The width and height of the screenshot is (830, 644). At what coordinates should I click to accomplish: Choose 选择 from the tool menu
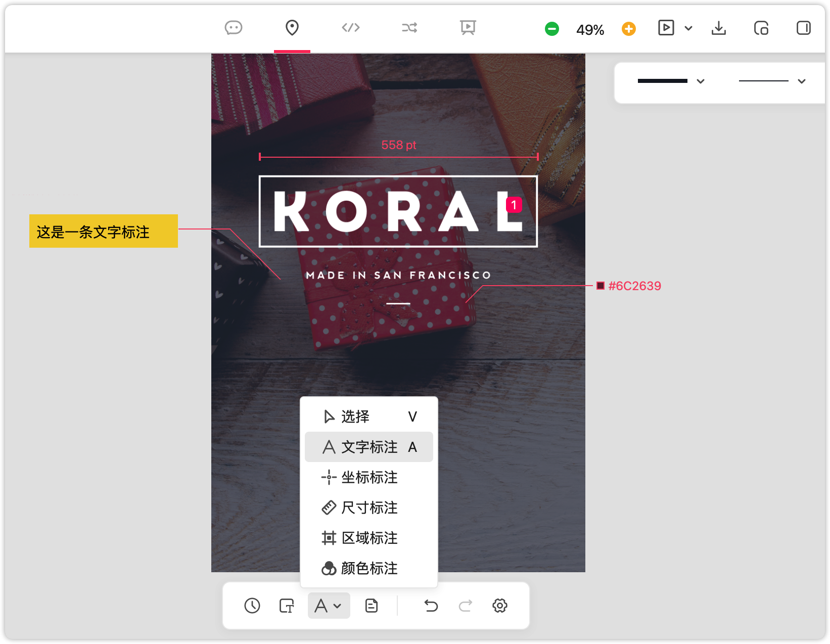click(x=369, y=417)
